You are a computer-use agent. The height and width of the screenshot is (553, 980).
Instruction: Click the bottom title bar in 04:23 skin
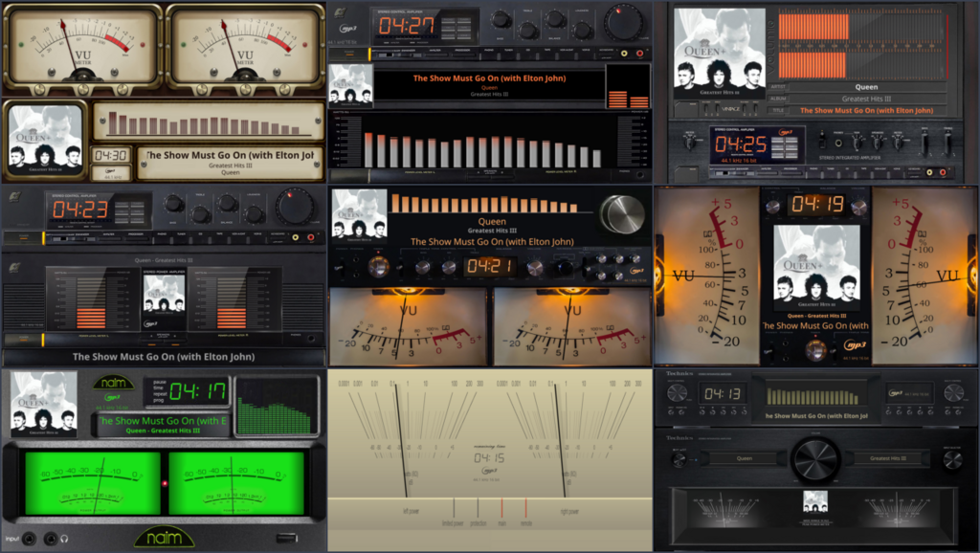tap(164, 357)
